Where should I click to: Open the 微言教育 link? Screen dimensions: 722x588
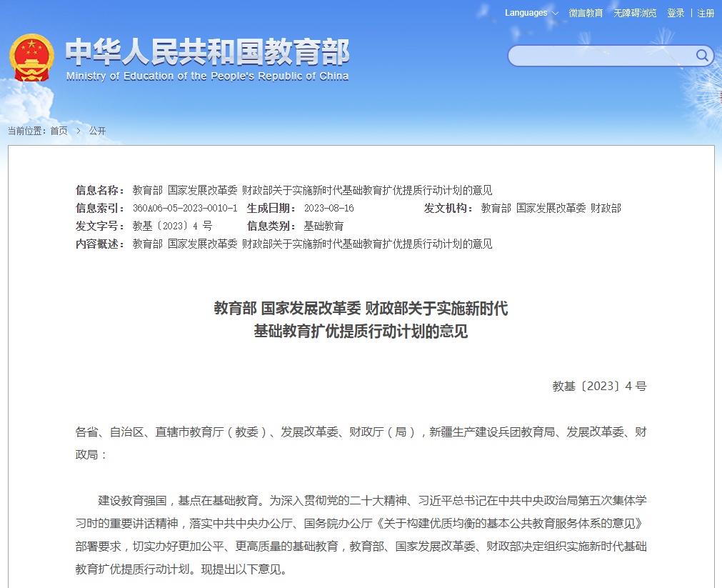coord(586,13)
